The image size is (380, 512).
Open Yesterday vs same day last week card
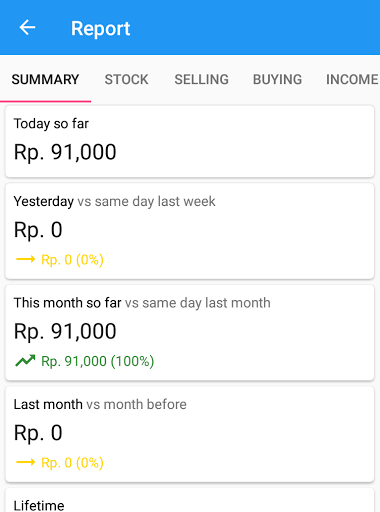190,231
